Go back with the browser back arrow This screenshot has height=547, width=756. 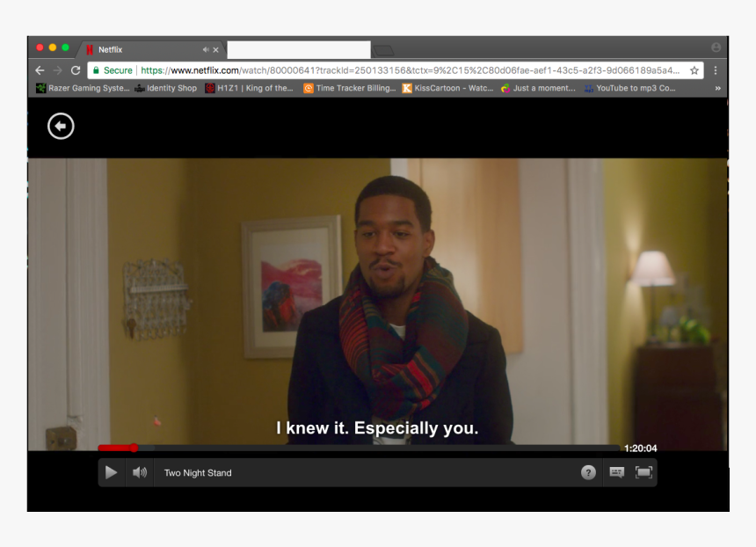coord(40,70)
